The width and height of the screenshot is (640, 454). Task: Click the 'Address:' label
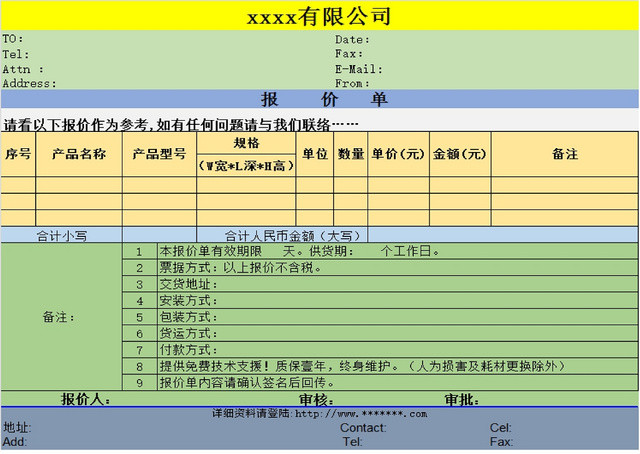tap(29, 83)
